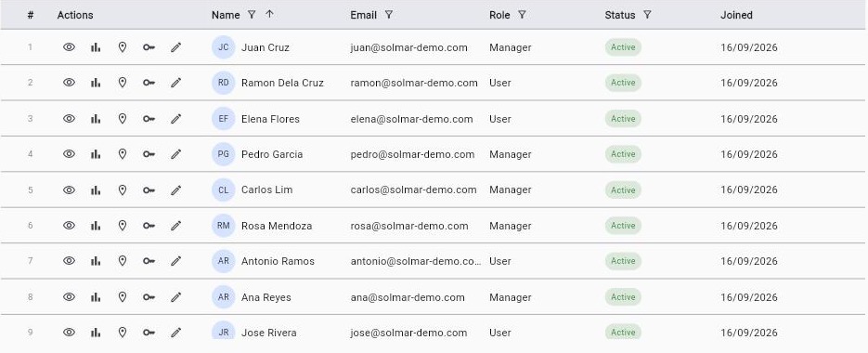Click key icon in Antonio Ramos row
The width and height of the screenshot is (868, 353).
tap(149, 262)
